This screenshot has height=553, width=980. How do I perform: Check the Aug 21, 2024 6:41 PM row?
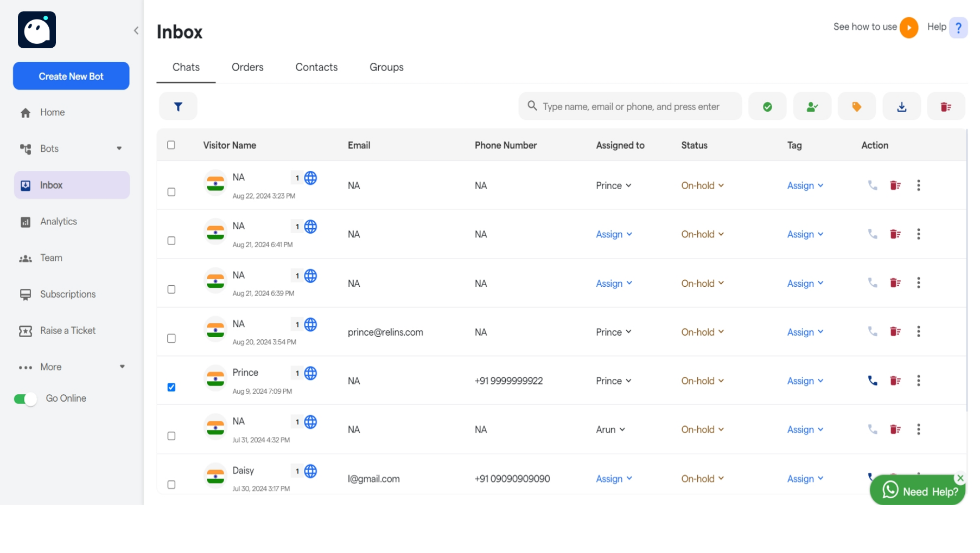[171, 241]
